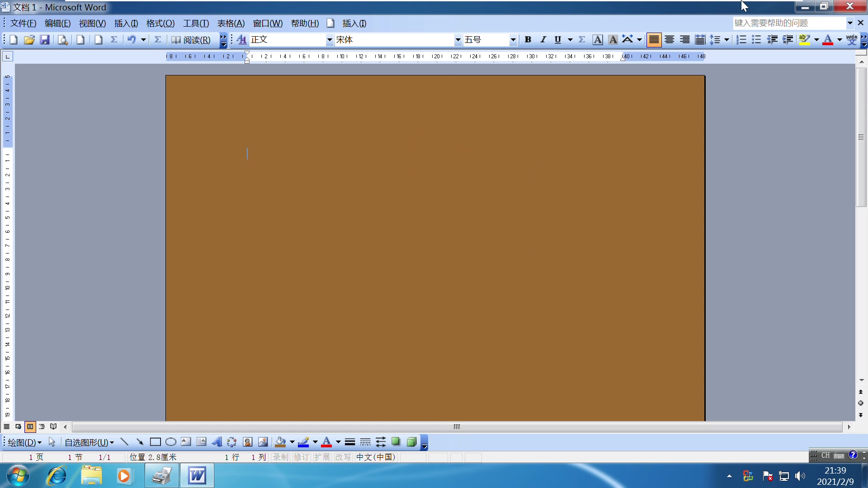Toggle Bold formatting
This screenshot has width=868, height=488.
tap(528, 40)
